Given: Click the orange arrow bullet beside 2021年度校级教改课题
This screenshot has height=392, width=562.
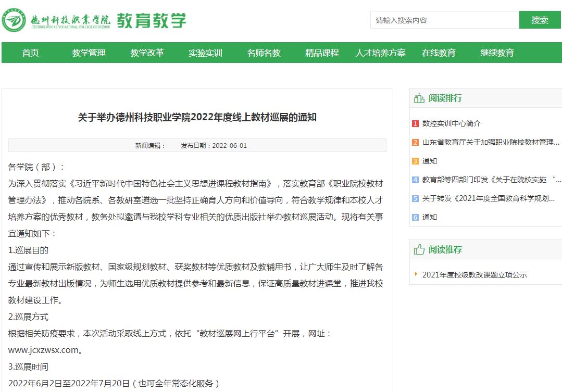Looking at the screenshot, I should point(416,274).
